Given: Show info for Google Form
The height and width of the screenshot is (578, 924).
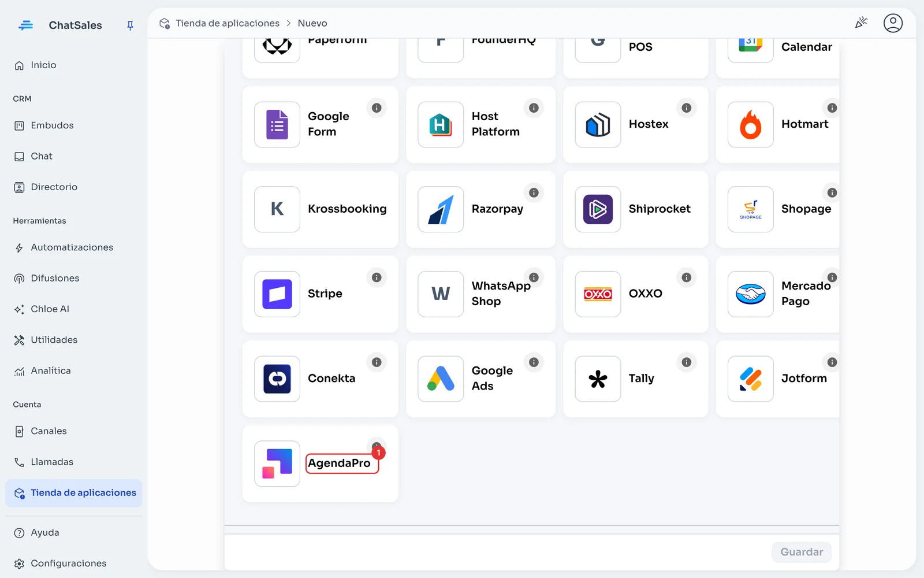Looking at the screenshot, I should (377, 108).
